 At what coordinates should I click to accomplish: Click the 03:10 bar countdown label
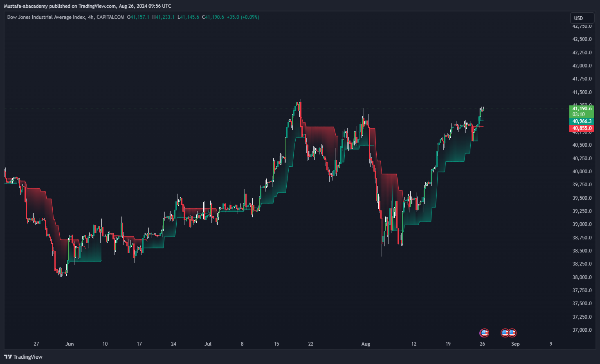(579, 114)
